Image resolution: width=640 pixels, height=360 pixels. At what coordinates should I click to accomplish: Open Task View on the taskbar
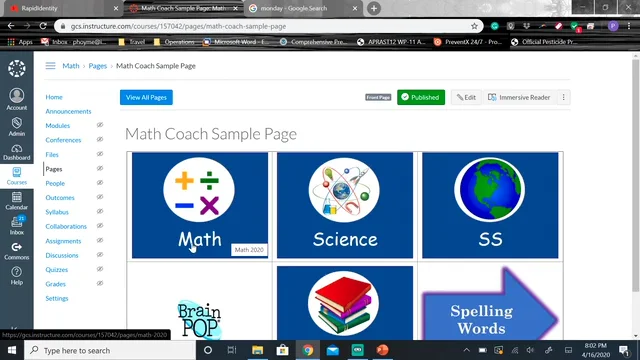tap(232, 350)
